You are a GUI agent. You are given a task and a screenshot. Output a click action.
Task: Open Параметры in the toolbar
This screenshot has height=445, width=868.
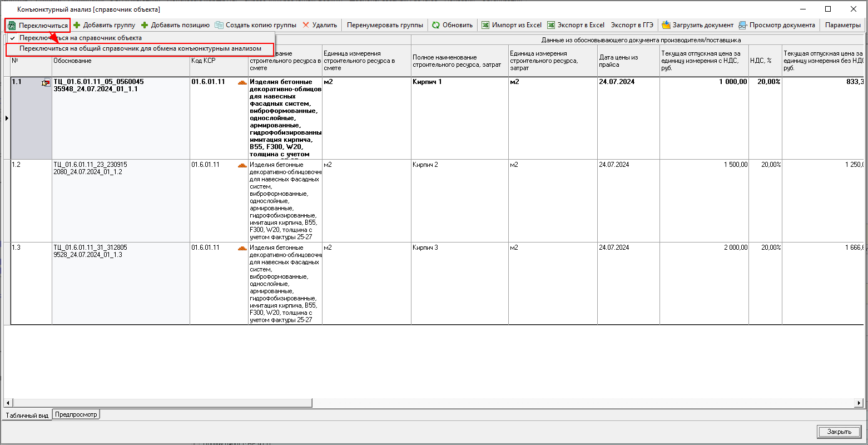tap(842, 25)
